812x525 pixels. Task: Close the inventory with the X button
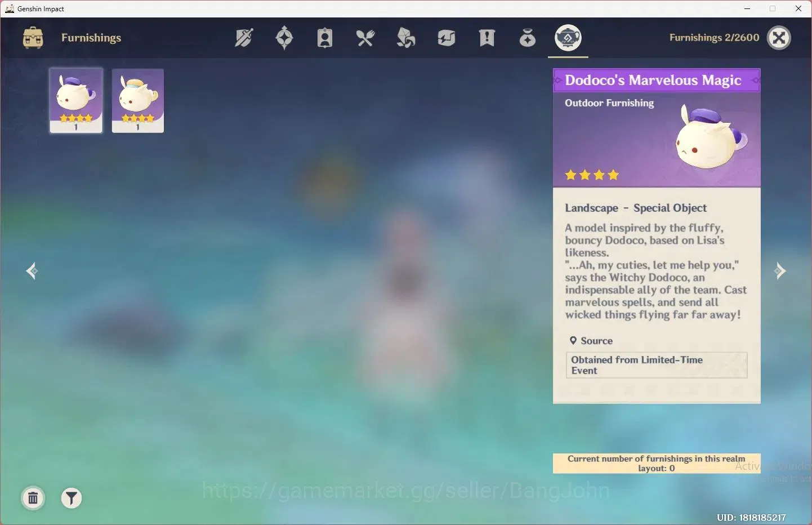[779, 38]
